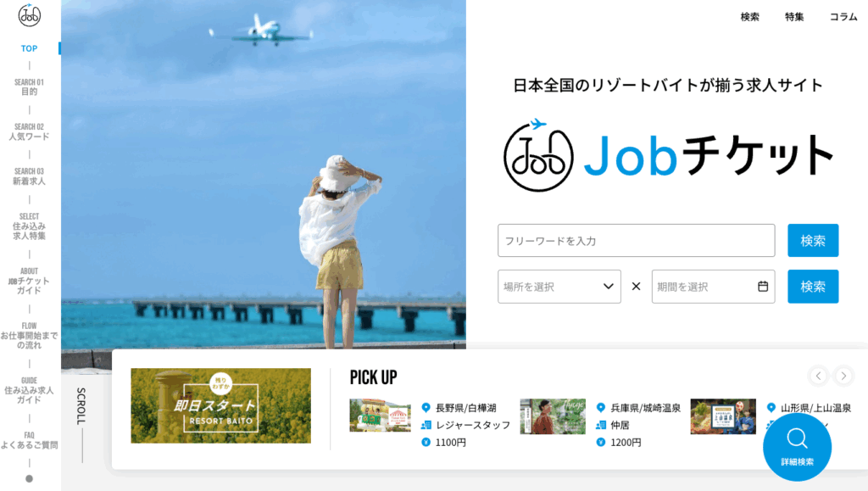Image resolution: width=868 pixels, height=491 pixels.
Task: Open the コラム top menu item
Action: 843,17
